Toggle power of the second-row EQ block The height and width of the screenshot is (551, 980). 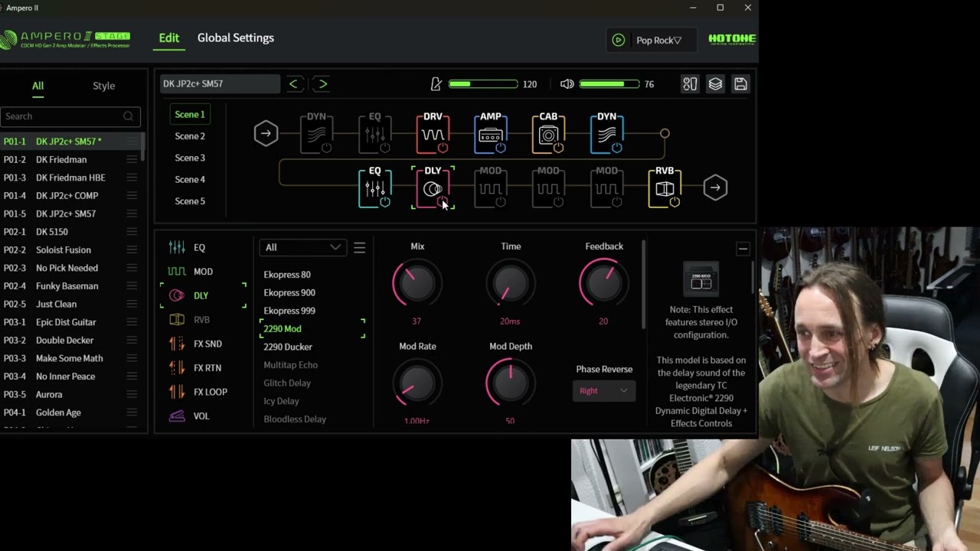[384, 202]
